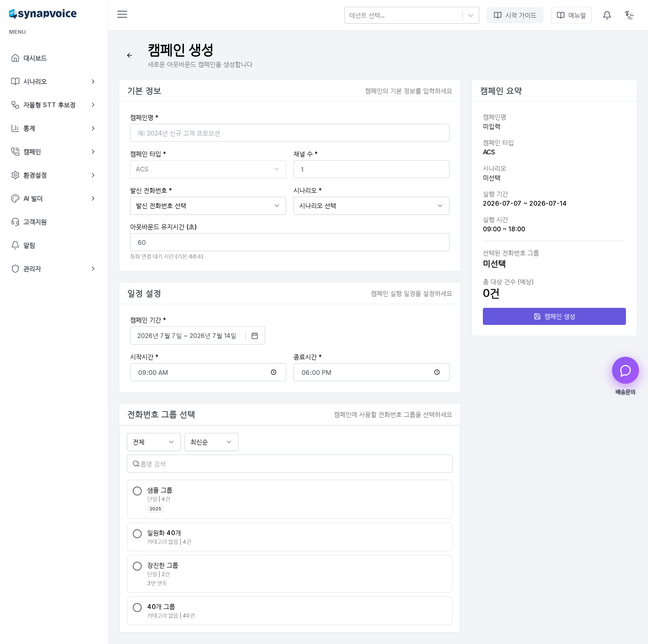Click the 캠페인 생성 submit button

pos(554,316)
